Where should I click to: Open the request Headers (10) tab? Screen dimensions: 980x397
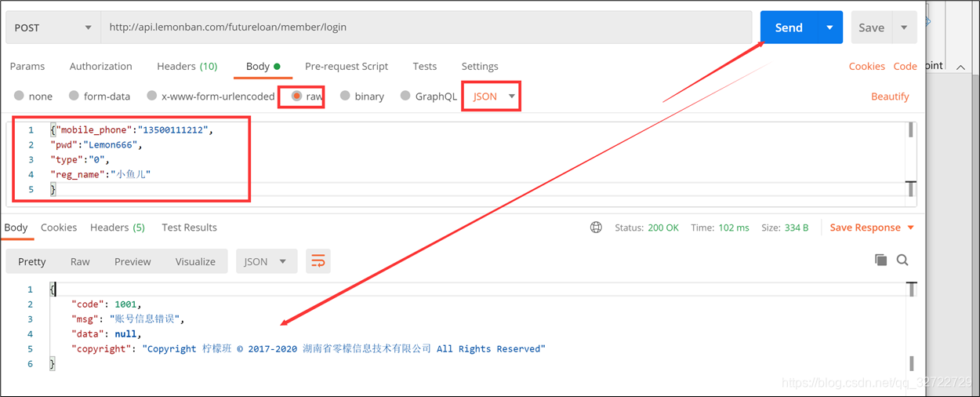187,67
